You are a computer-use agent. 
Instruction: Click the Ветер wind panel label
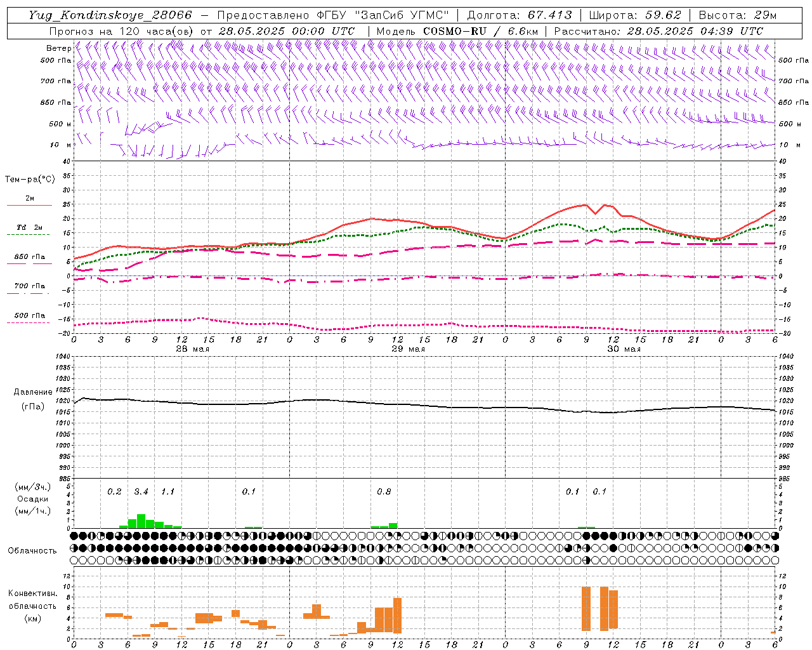pyautogui.click(x=58, y=48)
